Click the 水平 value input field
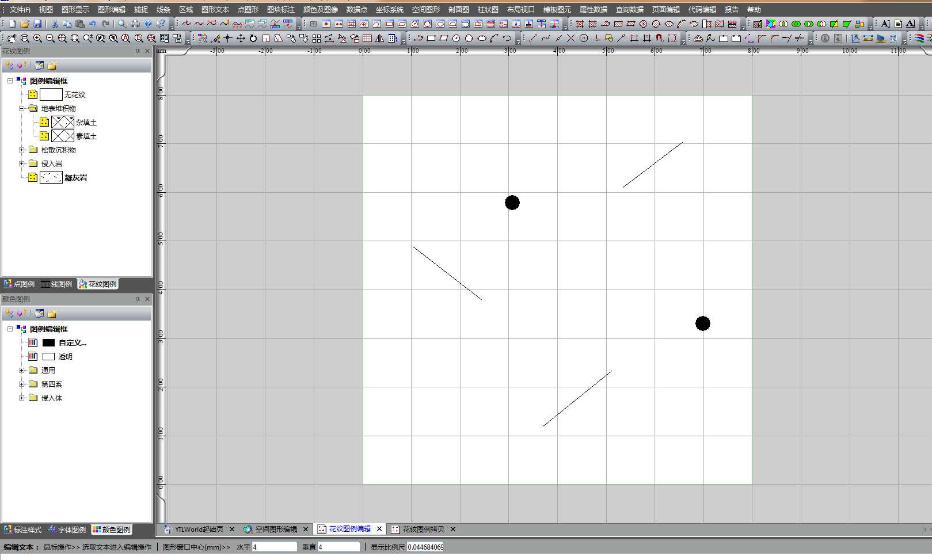932x560 pixels. tap(275, 547)
